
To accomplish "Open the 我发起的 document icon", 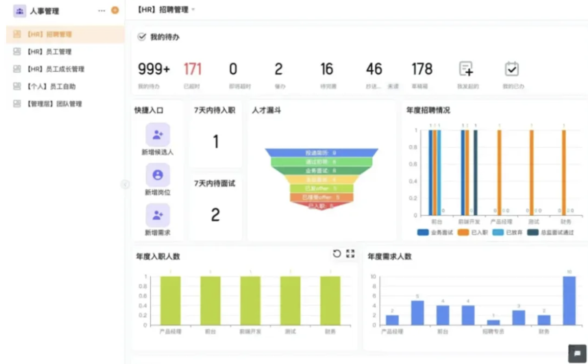I will [466, 69].
